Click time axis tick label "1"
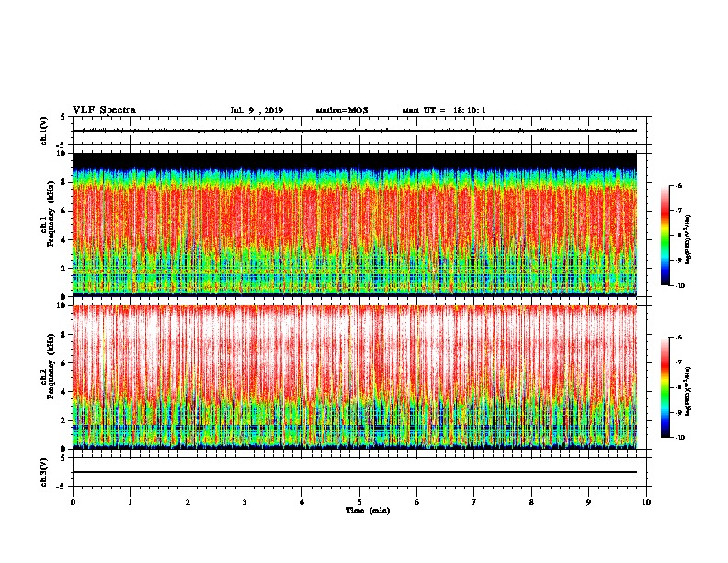728x563 pixels. [130, 502]
